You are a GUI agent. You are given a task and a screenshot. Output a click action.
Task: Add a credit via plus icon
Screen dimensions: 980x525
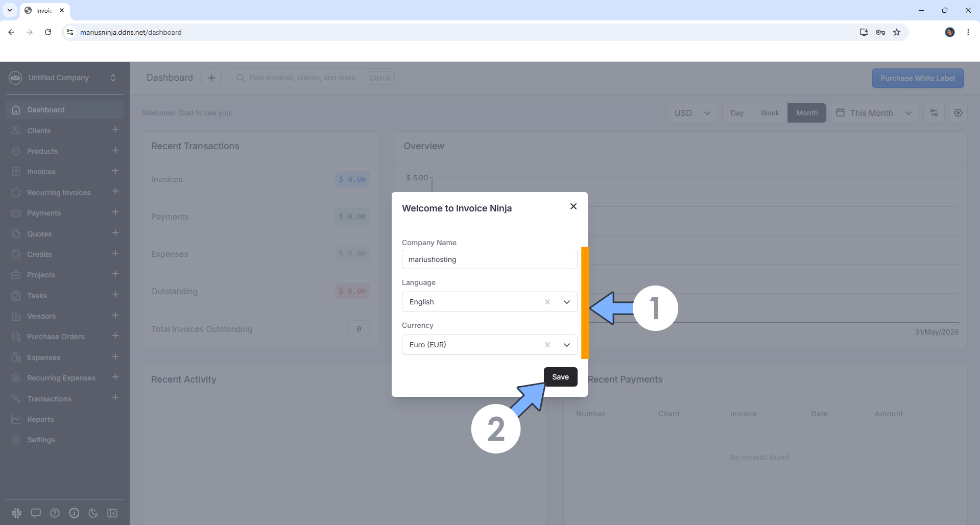(x=115, y=253)
